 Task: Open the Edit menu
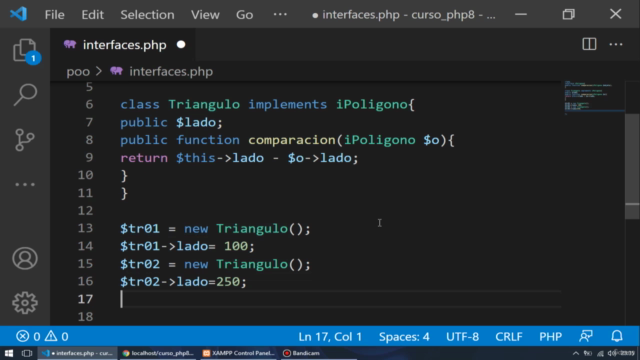point(92,15)
